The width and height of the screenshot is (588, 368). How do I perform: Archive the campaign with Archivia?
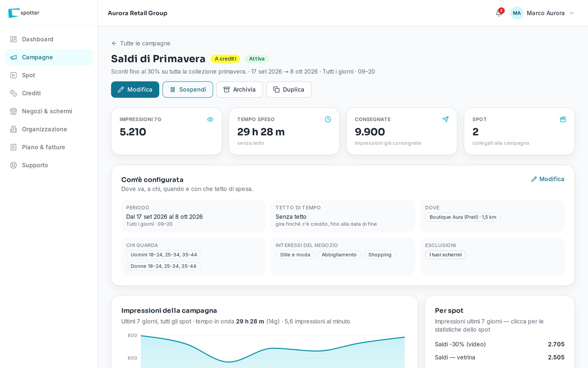pyautogui.click(x=239, y=90)
